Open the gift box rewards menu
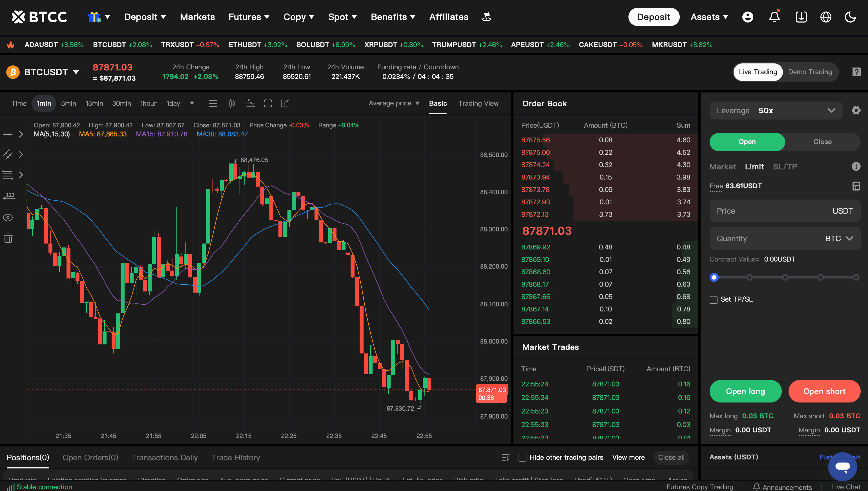The height and width of the screenshot is (491, 868). 99,17
